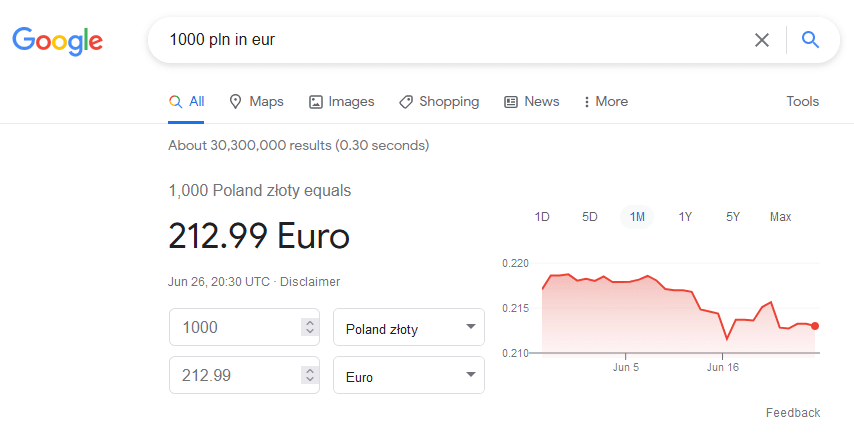Viewport: 854px width, 443px height.
Task: Click the red endpoint on the chart
Action: (x=815, y=326)
